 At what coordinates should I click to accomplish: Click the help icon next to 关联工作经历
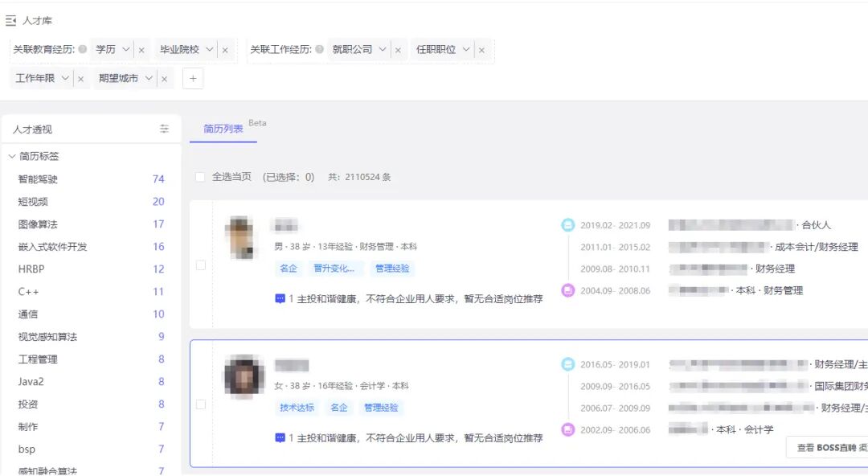[319, 49]
